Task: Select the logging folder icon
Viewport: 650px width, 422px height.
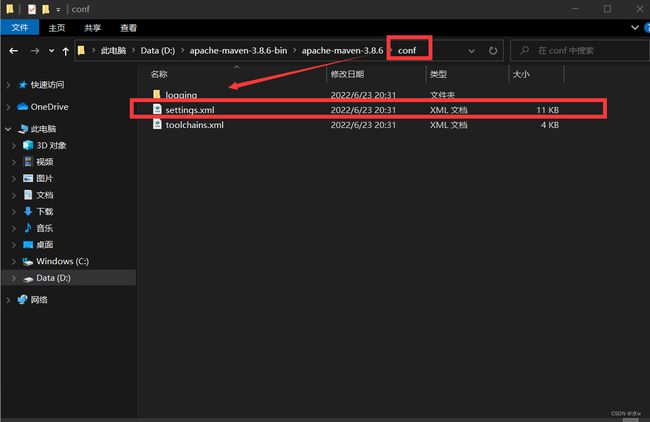Action: click(157, 94)
